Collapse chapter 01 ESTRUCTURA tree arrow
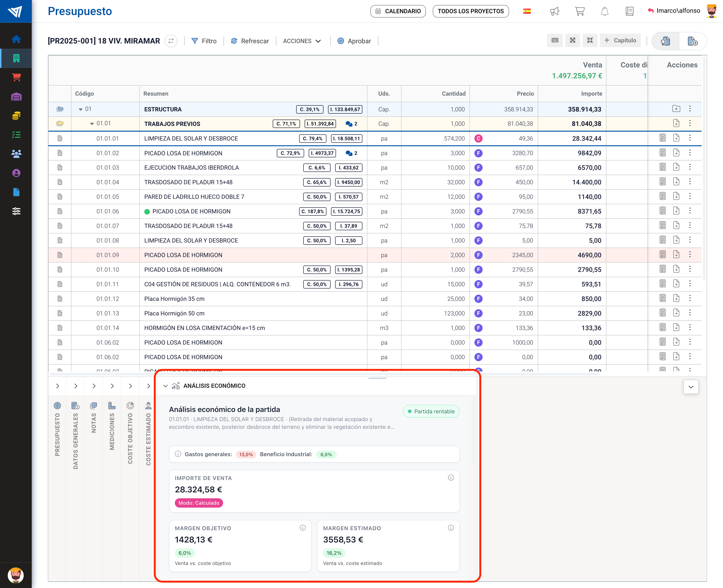 [80, 109]
